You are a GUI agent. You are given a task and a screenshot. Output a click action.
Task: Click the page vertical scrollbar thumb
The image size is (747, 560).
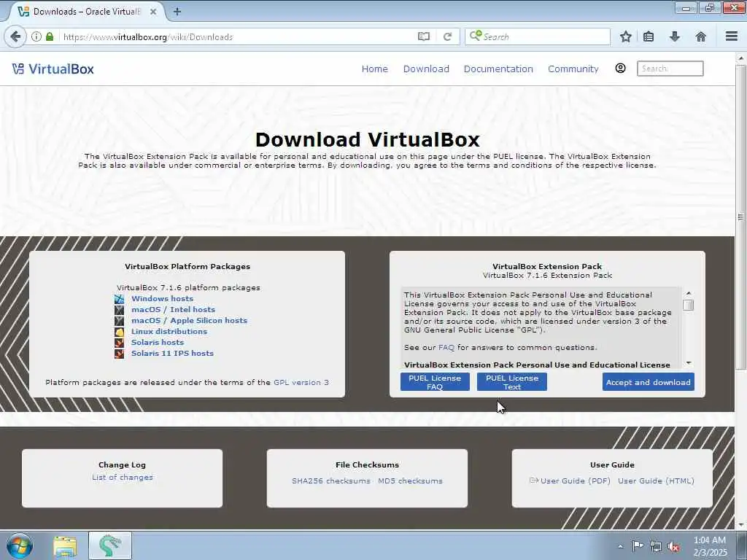pyautogui.click(x=741, y=217)
